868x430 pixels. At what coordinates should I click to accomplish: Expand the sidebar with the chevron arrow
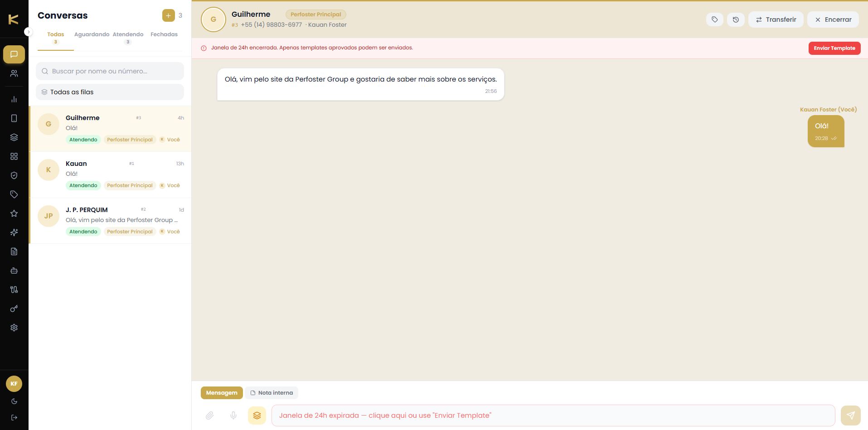coord(29,32)
